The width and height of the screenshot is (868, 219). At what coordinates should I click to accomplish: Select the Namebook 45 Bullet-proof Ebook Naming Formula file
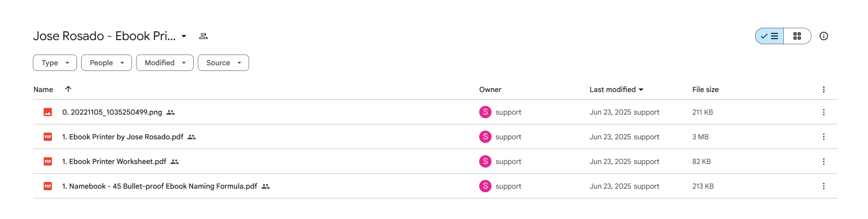435,186
